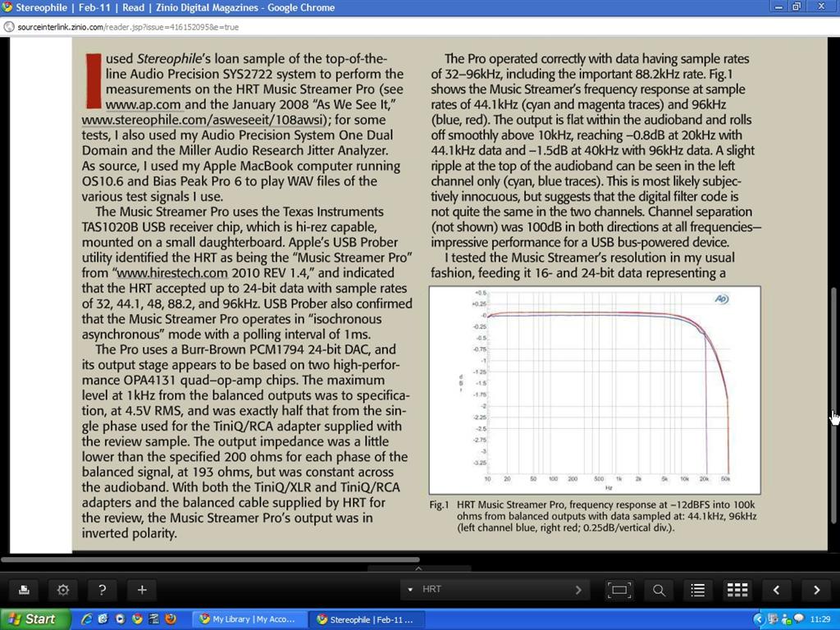Click the print icon in reader toolbar

[24, 590]
